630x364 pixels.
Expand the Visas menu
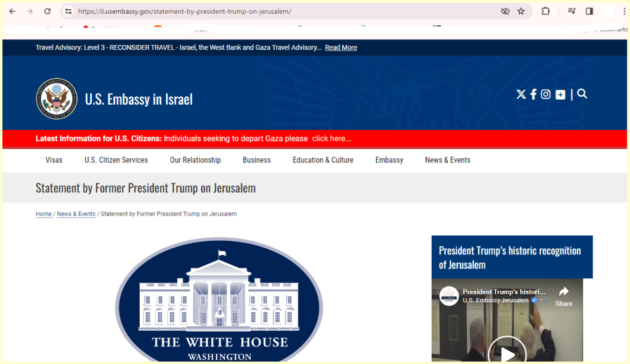coord(54,160)
